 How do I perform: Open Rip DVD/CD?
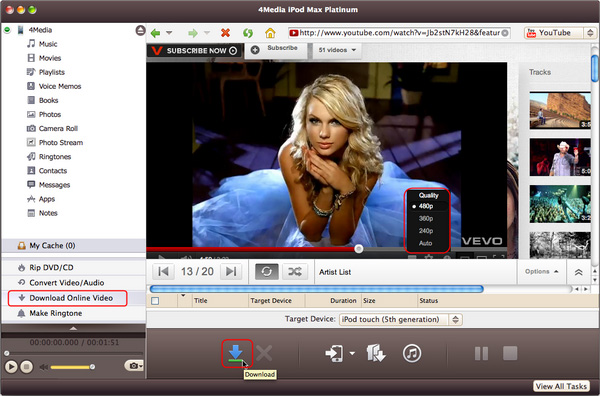[x=73, y=268]
